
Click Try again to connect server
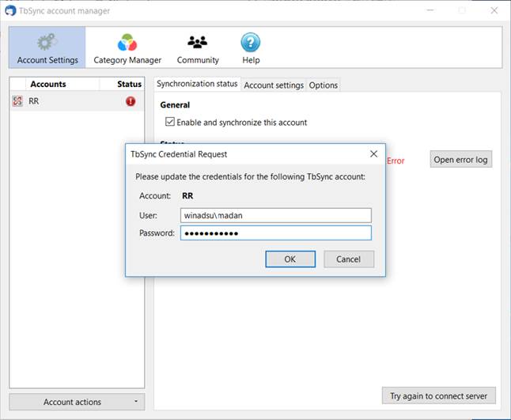click(439, 396)
